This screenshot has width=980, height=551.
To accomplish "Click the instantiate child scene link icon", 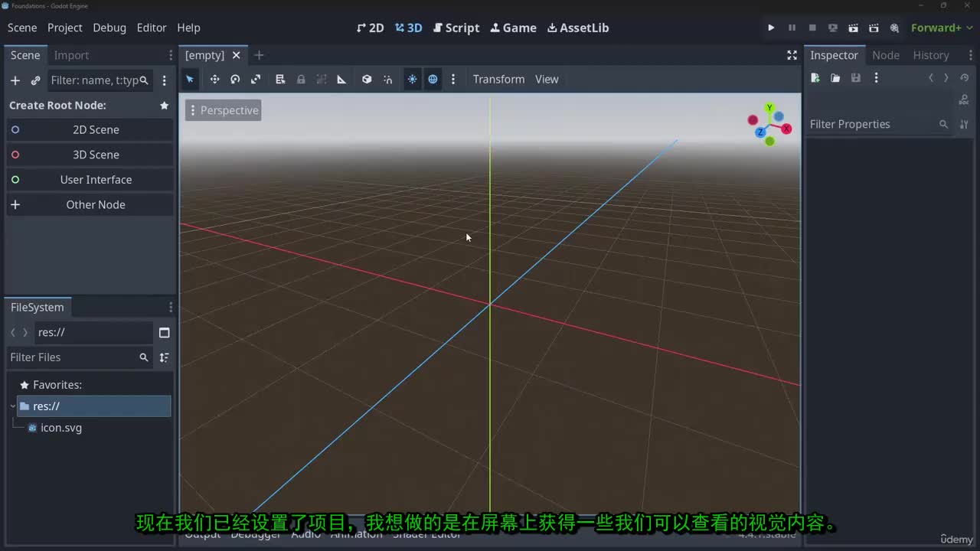I will [35, 80].
